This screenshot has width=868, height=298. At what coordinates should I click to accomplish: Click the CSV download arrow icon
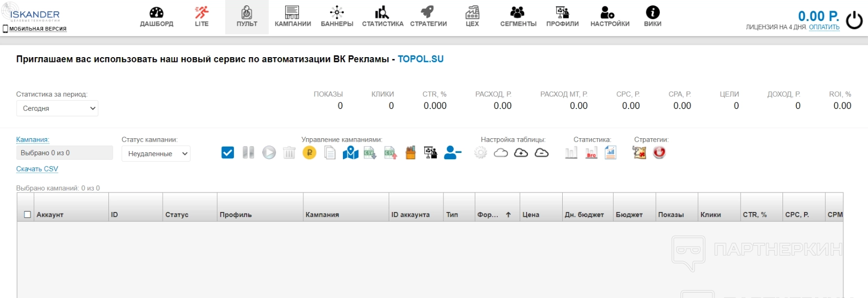(370, 153)
